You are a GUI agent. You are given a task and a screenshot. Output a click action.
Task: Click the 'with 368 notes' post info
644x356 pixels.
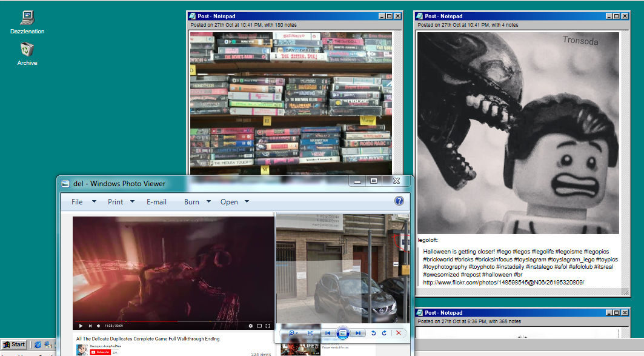[505, 321]
